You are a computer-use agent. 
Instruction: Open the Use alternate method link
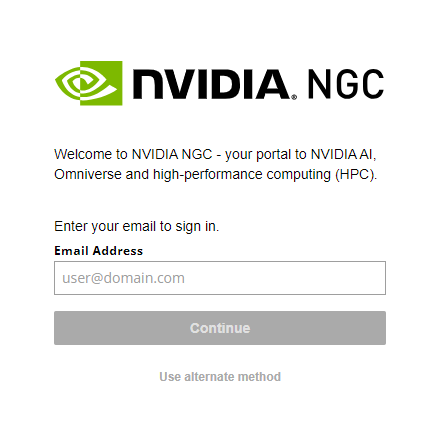click(220, 377)
